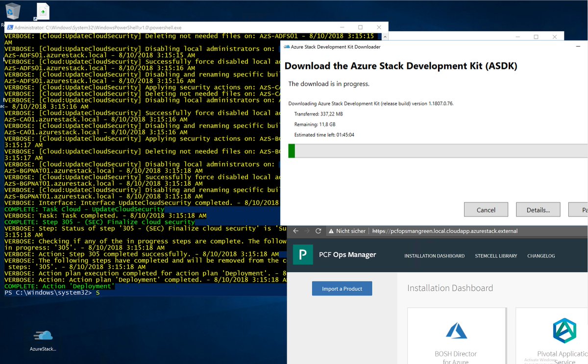
Task: Click PowerShell window title bar icon
Action: point(9,27)
